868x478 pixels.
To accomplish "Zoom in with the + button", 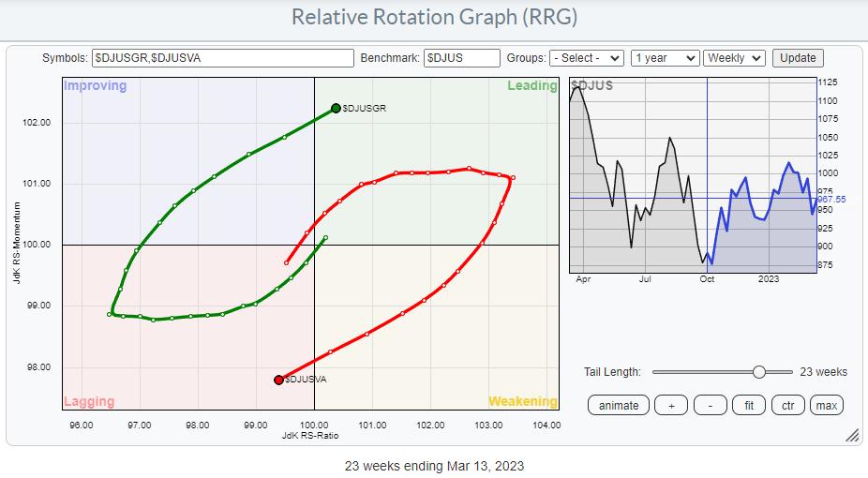I will pos(671,406).
